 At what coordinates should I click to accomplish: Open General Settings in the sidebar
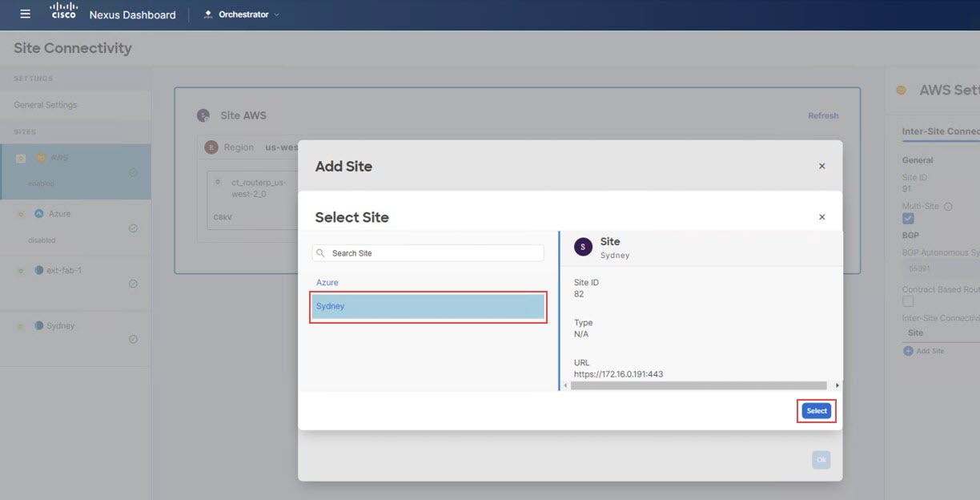(x=46, y=105)
